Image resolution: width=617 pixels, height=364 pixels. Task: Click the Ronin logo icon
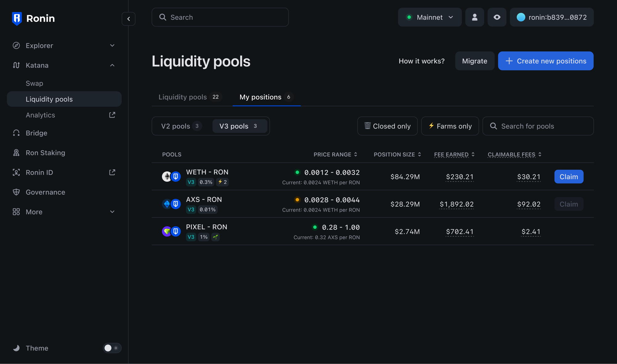tap(17, 18)
